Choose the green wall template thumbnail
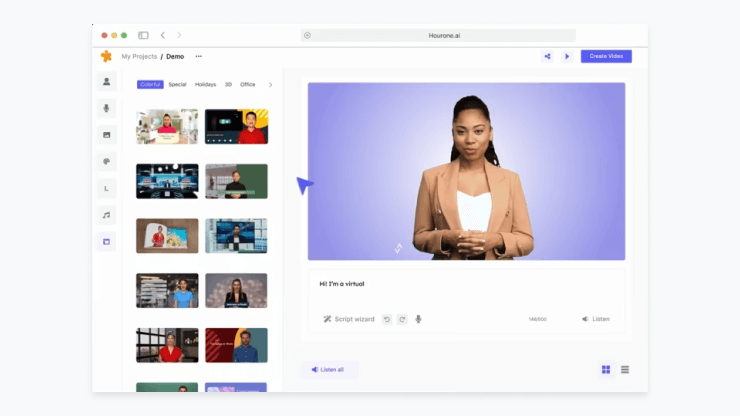740x416 pixels. pos(236,181)
